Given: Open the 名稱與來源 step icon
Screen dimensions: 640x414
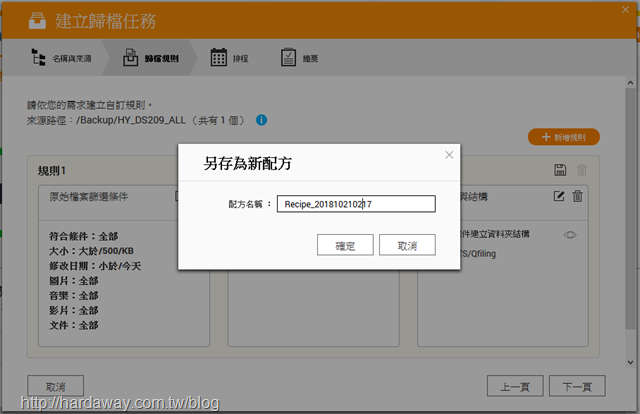Looking at the screenshot, I should click(x=38, y=57).
